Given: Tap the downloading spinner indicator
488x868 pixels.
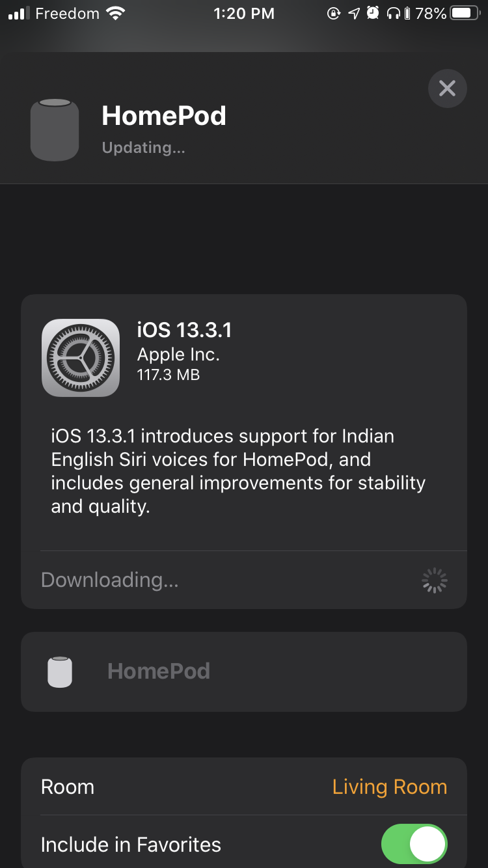Looking at the screenshot, I should 434,580.
